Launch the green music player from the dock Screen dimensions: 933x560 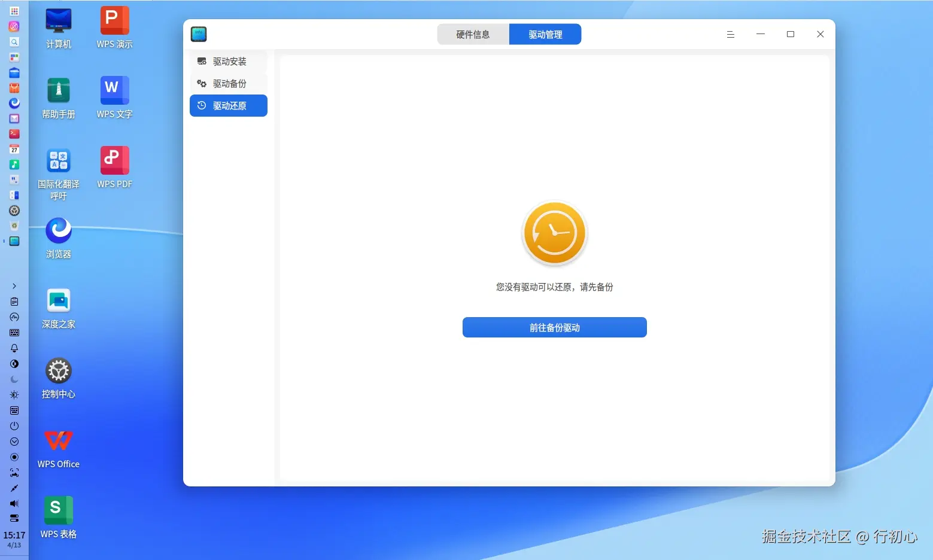[x=14, y=165]
